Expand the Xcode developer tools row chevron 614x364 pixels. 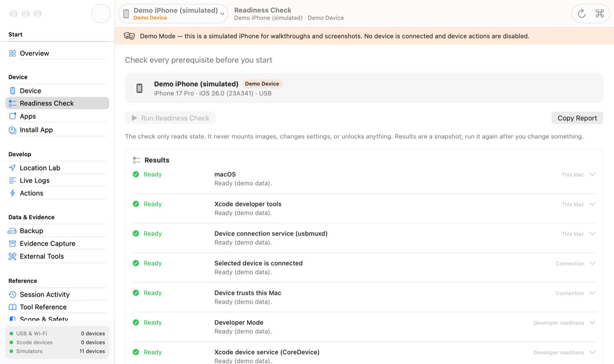click(592, 204)
